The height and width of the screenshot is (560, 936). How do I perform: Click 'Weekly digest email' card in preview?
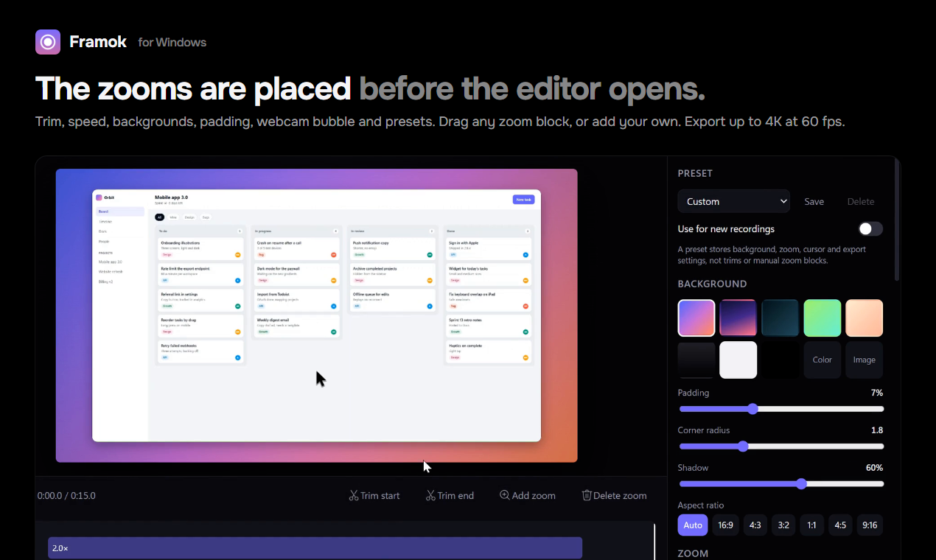point(297,326)
